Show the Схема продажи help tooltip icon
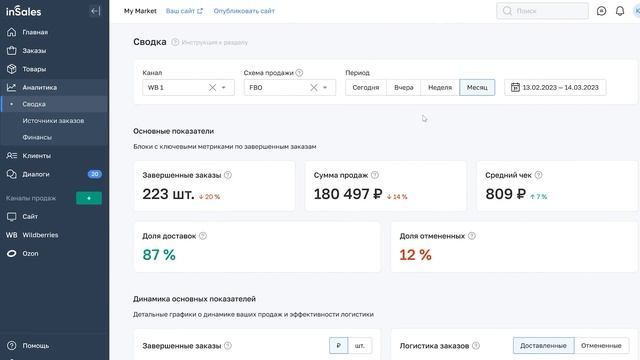Image resolution: width=640 pixels, height=360 pixels. [299, 73]
